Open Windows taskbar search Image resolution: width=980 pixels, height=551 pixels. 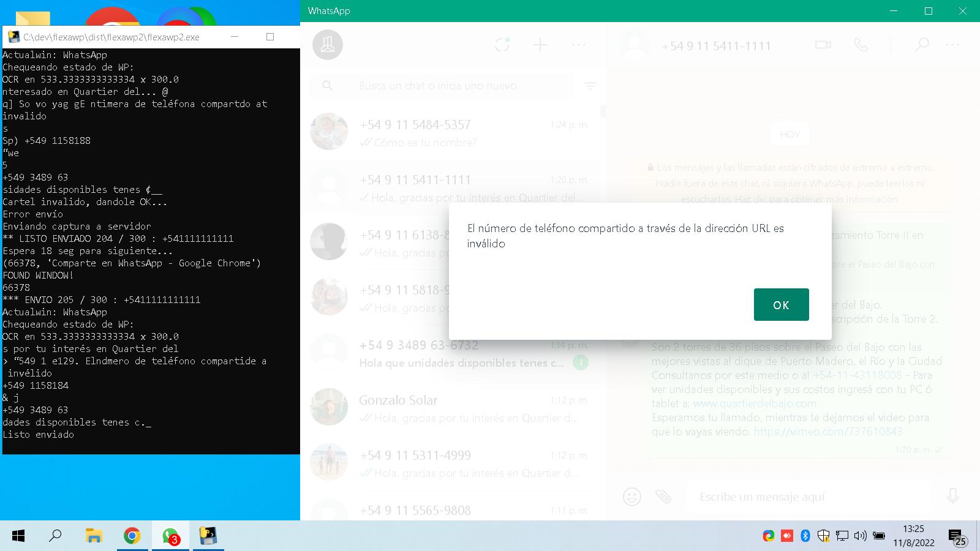(55, 536)
